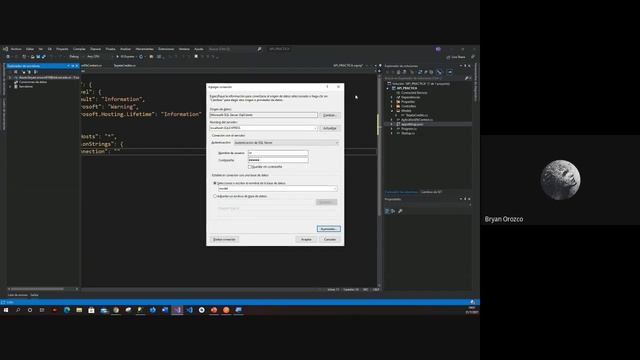The width and height of the screenshot is (640, 360).
Task: Select Connected Services in Solution Explorer
Action: [x=414, y=93]
